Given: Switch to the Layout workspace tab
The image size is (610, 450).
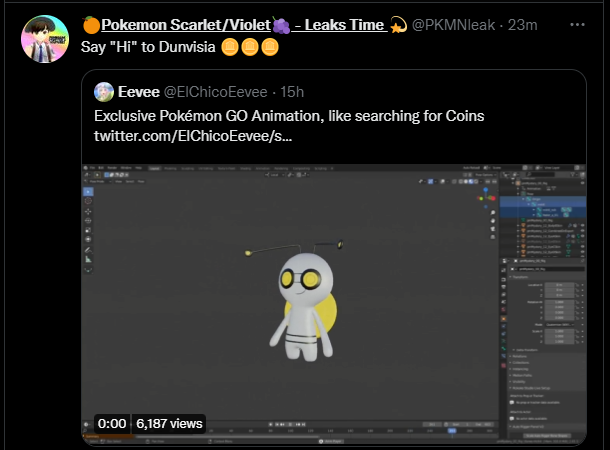Looking at the screenshot, I should [x=154, y=168].
